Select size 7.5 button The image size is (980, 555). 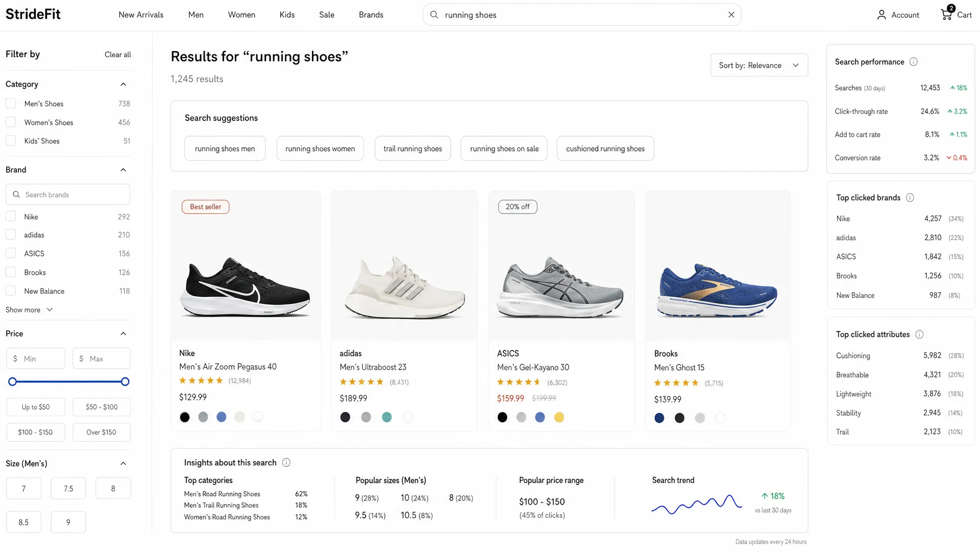pos(68,489)
